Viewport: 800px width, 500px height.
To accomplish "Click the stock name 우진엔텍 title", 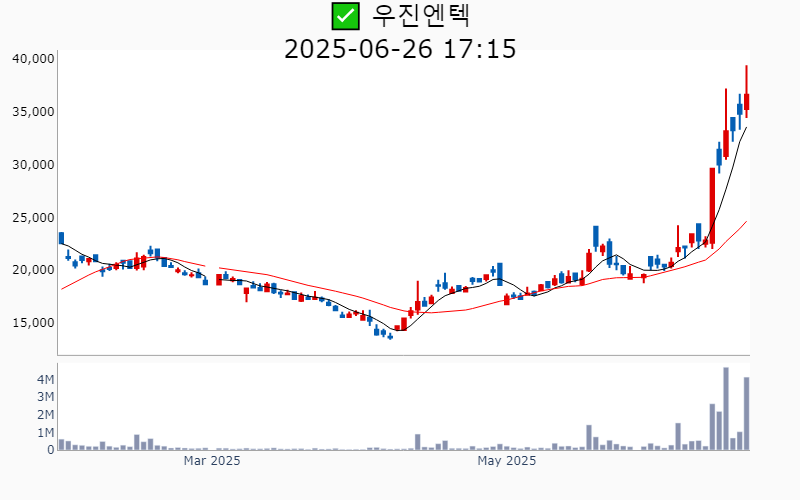I will click(x=420, y=16).
